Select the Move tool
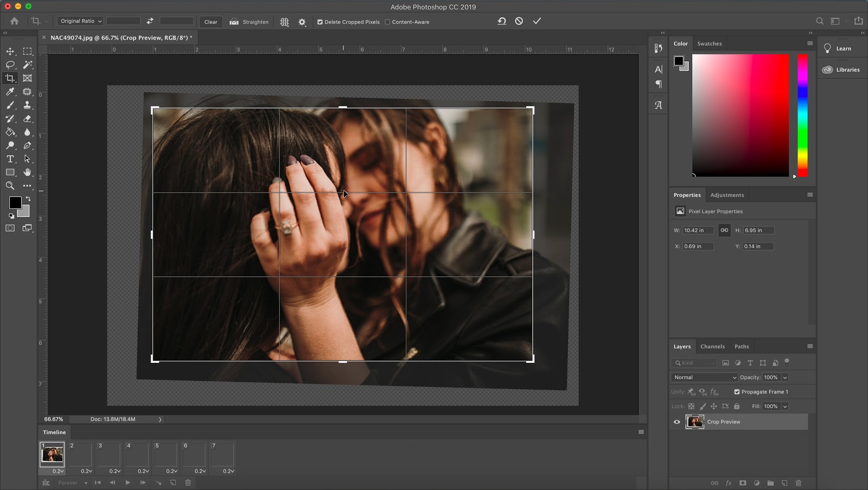The width and height of the screenshot is (868, 490). [x=10, y=52]
